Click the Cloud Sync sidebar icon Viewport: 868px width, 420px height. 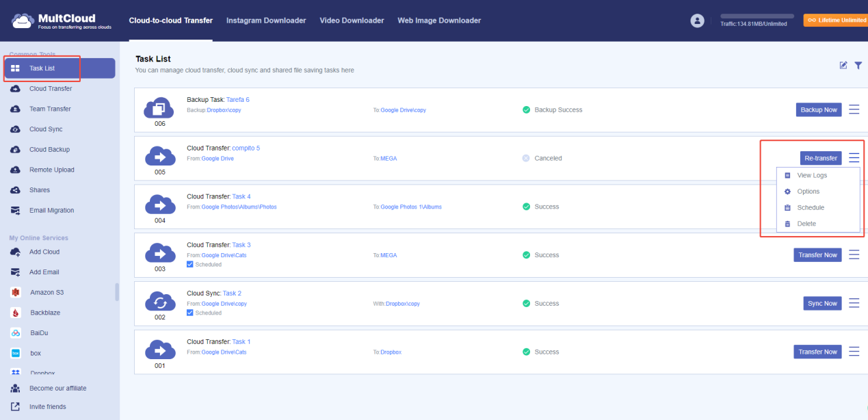15,129
